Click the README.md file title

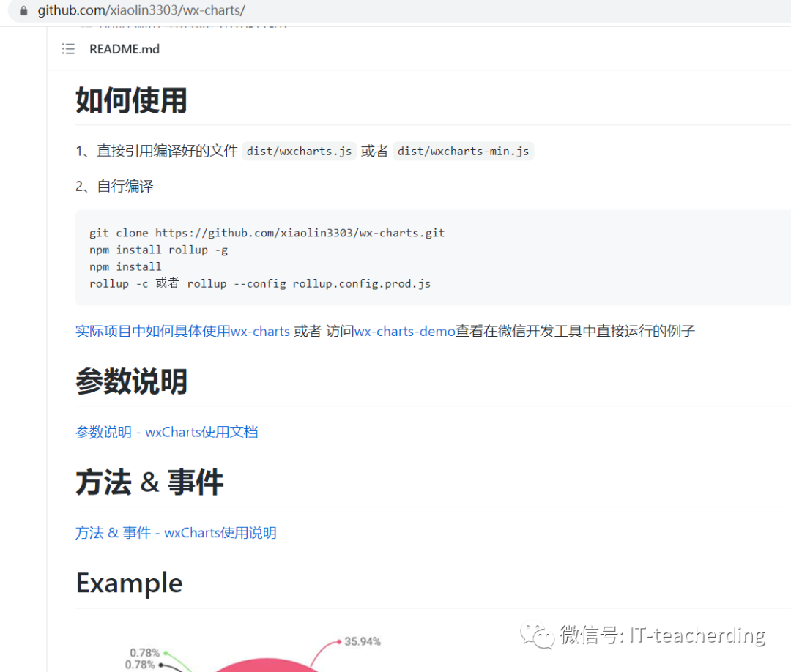[x=125, y=49]
